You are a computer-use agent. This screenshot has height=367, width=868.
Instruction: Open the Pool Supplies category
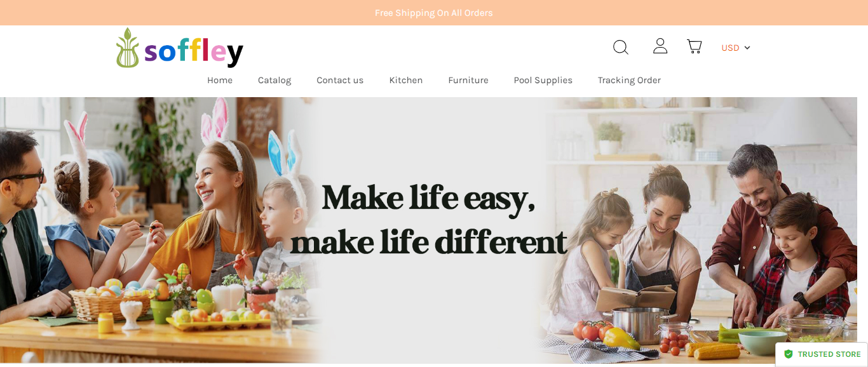click(x=543, y=80)
